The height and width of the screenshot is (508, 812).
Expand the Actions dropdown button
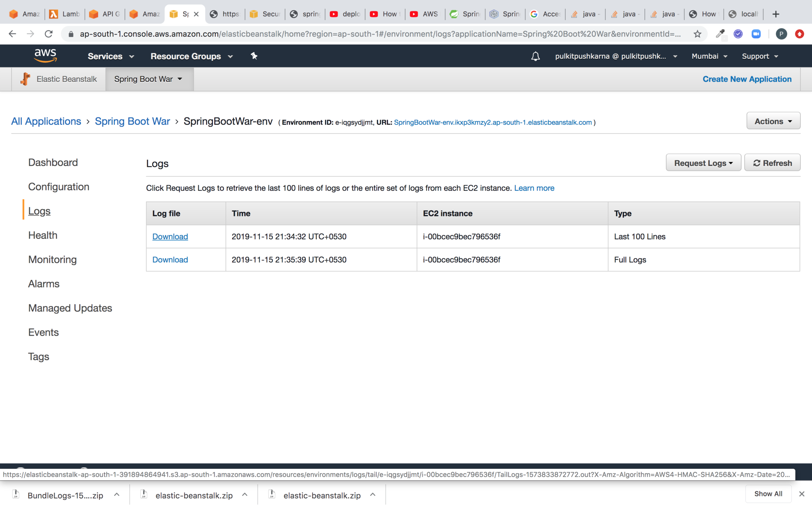pyautogui.click(x=773, y=121)
